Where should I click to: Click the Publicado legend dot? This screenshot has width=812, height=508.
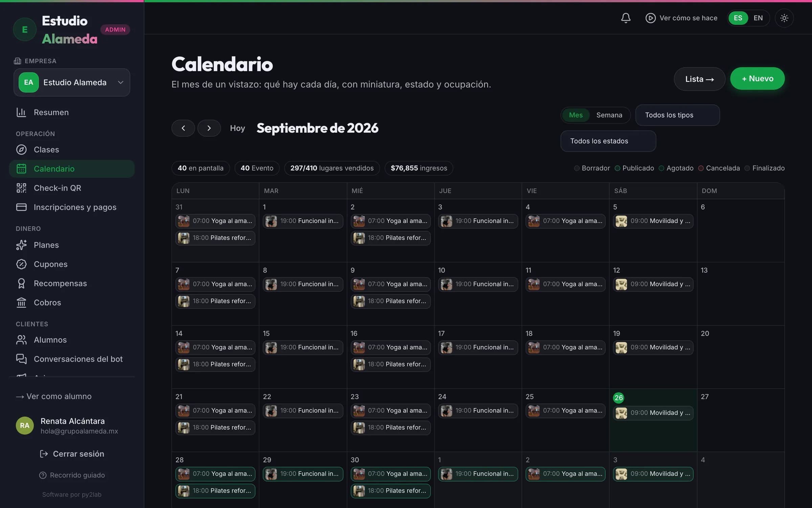tap(617, 168)
